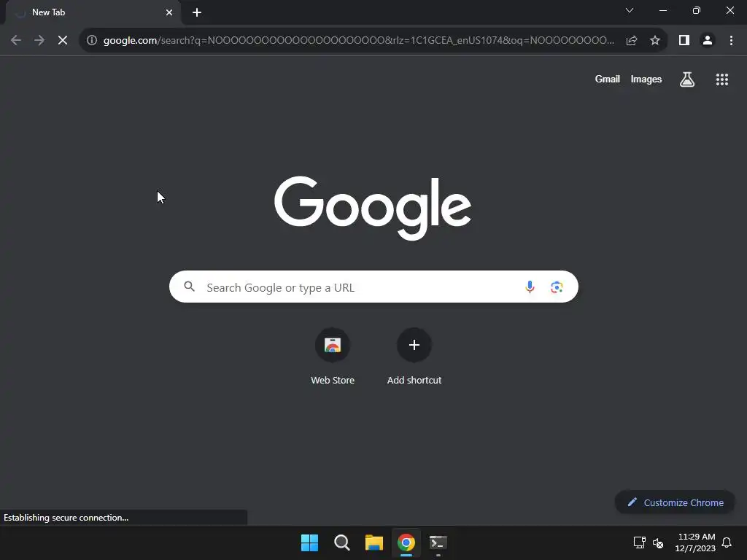Screen dimensions: 747x560
Task: Search by image with Google Lens
Action: coord(557,287)
